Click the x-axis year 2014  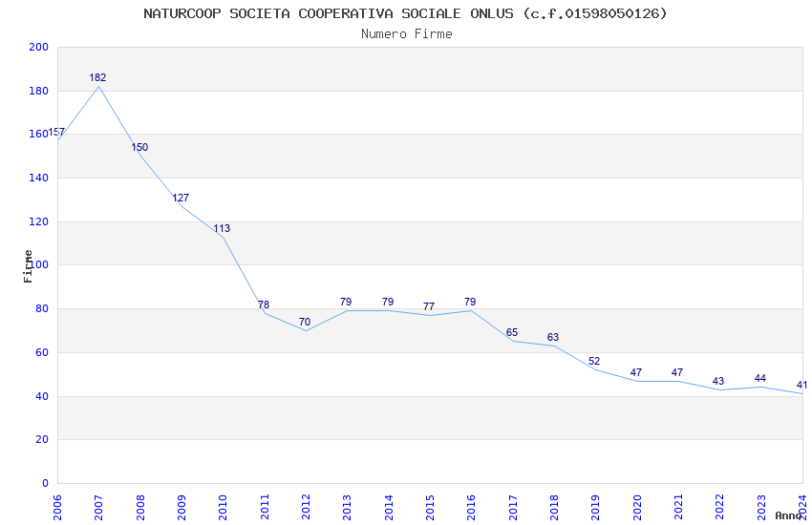click(x=389, y=508)
